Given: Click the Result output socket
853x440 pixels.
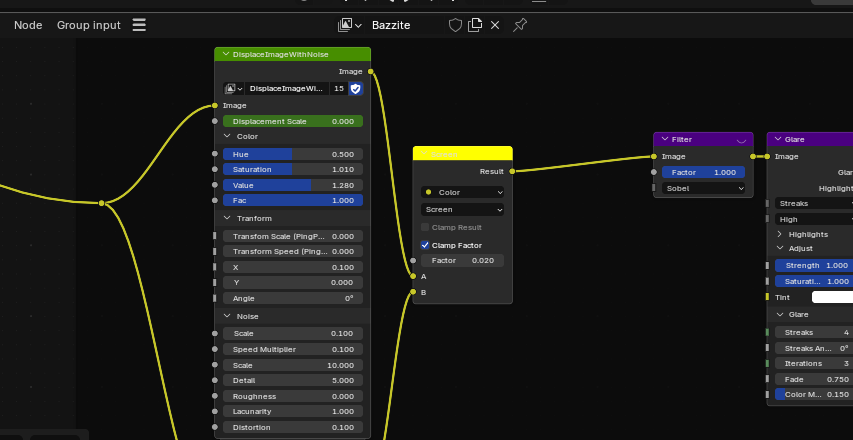Looking at the screenshot, I should tap(512, 171).
